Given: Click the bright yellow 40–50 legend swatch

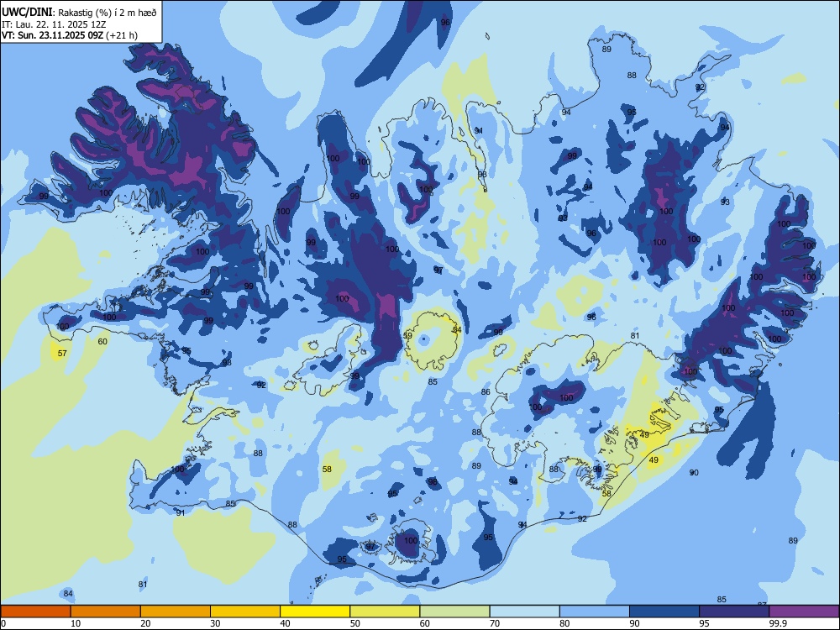Looking at the screenshot, I should [x=315, y=612].
